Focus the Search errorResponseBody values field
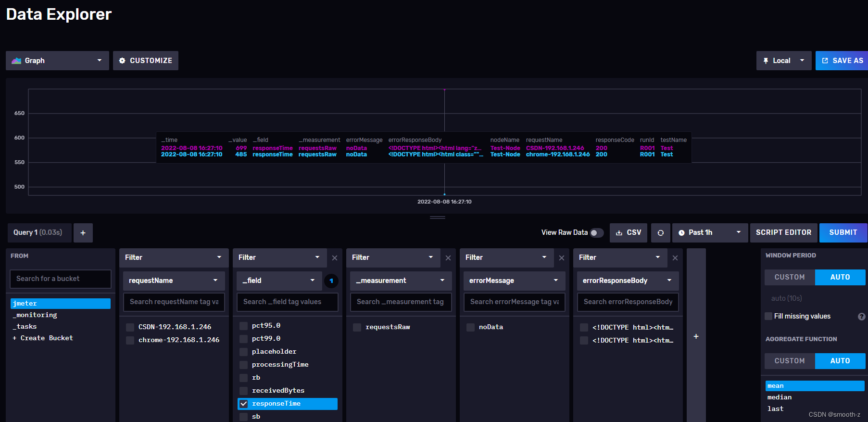 (628, 302)
